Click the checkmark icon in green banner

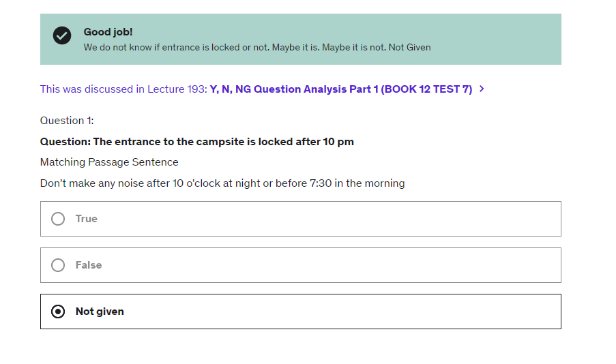(62, 35)
